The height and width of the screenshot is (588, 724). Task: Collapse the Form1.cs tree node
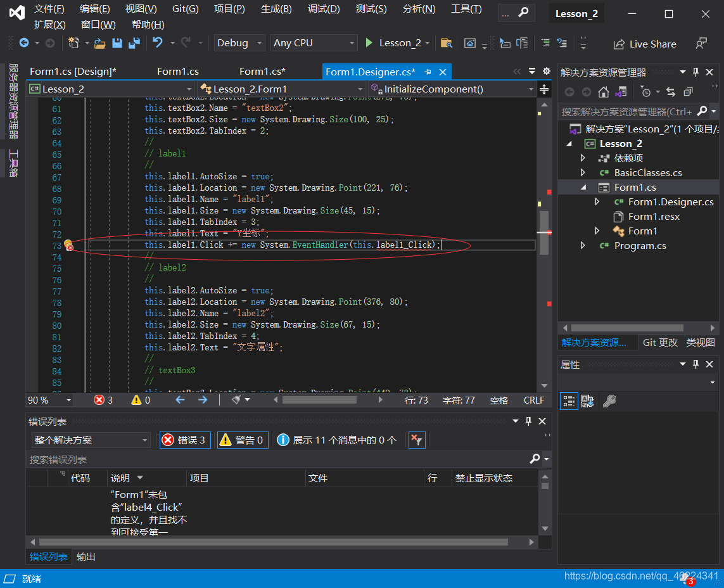coord(583,188)
